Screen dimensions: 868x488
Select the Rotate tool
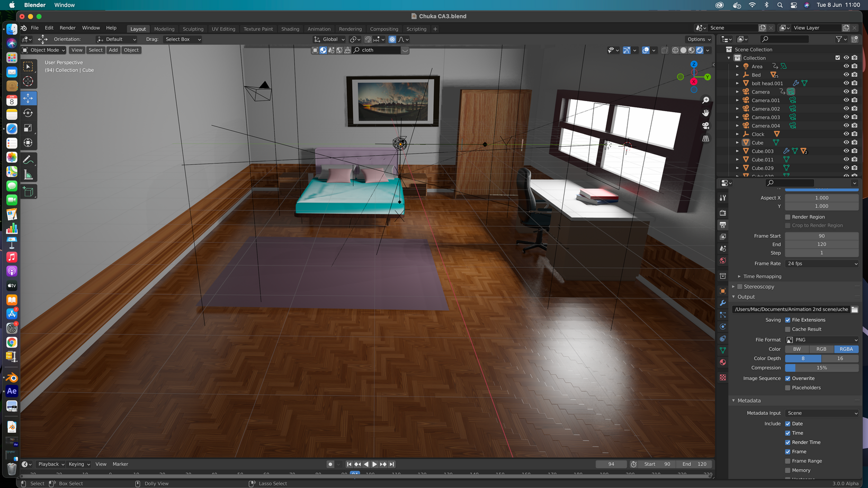pos(28,113)
